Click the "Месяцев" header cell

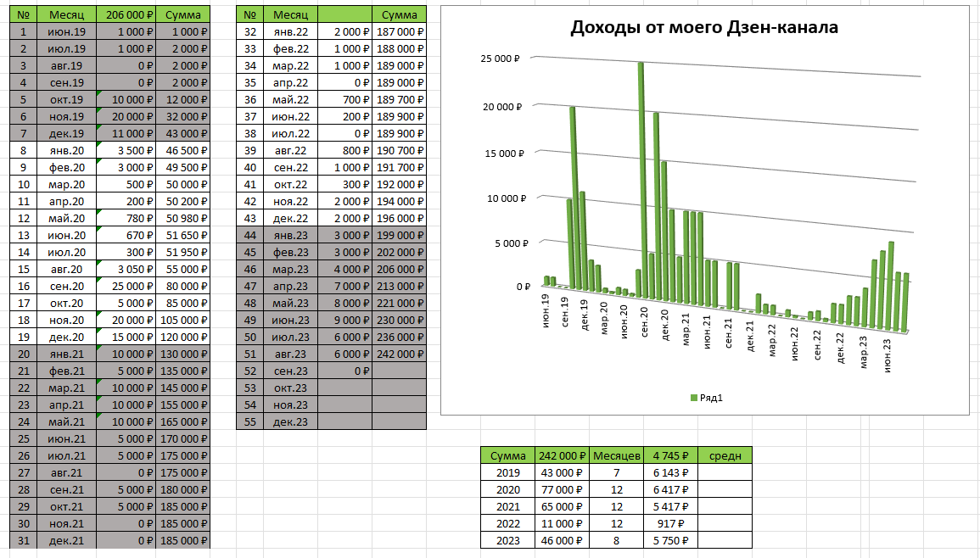click(x=616, y=455)
